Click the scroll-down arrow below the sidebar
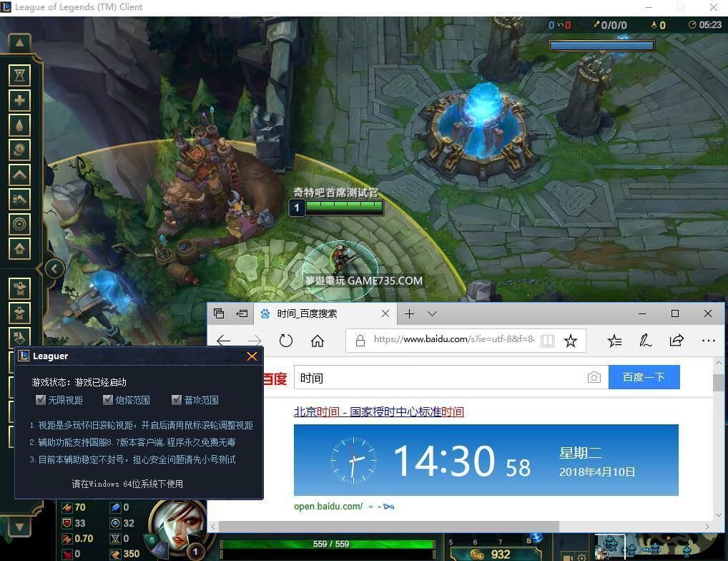This screenshot has height=561, width=728. pyautogui.click(x=19, y=527)
